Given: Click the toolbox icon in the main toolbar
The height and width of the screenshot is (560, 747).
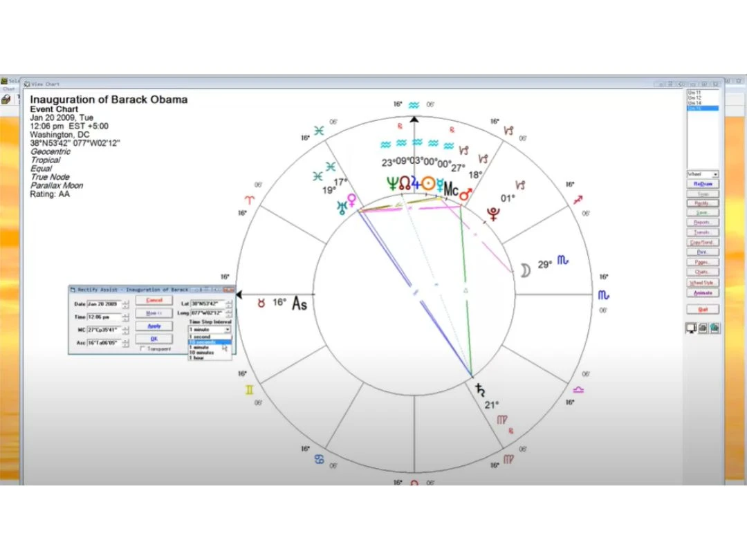Looking at the screenshot, I should (6, 100).
